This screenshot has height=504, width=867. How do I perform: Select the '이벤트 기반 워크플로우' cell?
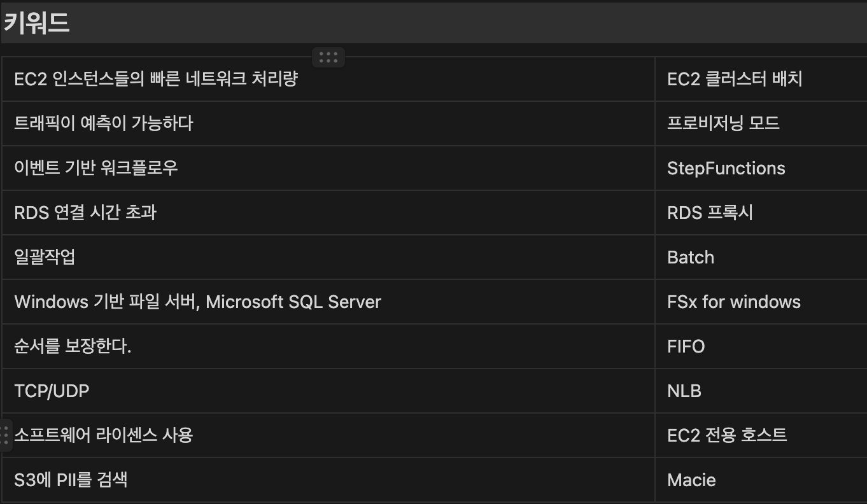pyautogui.click(x=328, y=168)
